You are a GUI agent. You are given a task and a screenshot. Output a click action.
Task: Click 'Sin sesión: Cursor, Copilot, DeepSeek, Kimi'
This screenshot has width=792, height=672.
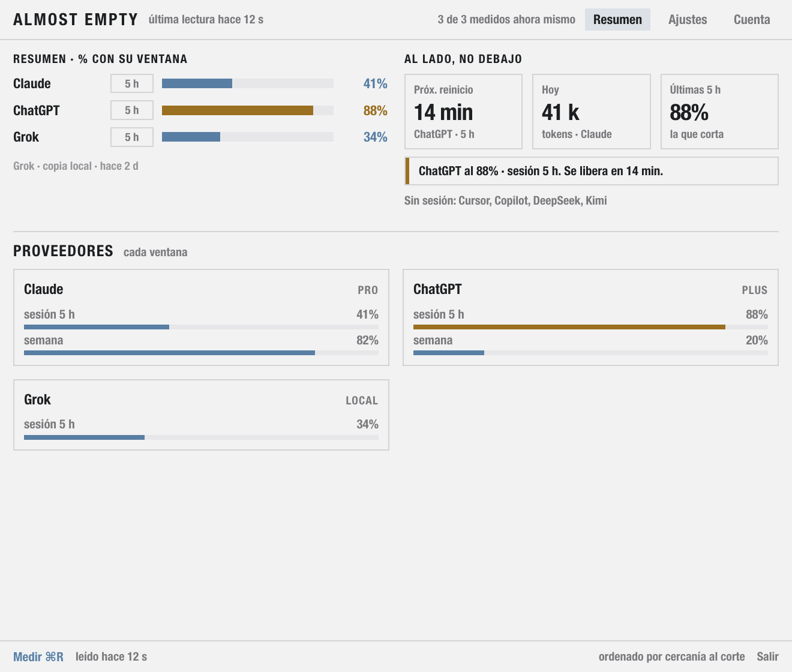505,200
